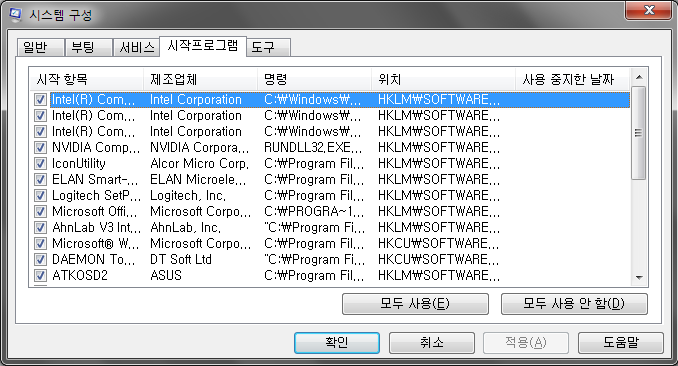Sort by the 제조업체 column header
The image size is (678, 366).
click(x=200, y=79)
